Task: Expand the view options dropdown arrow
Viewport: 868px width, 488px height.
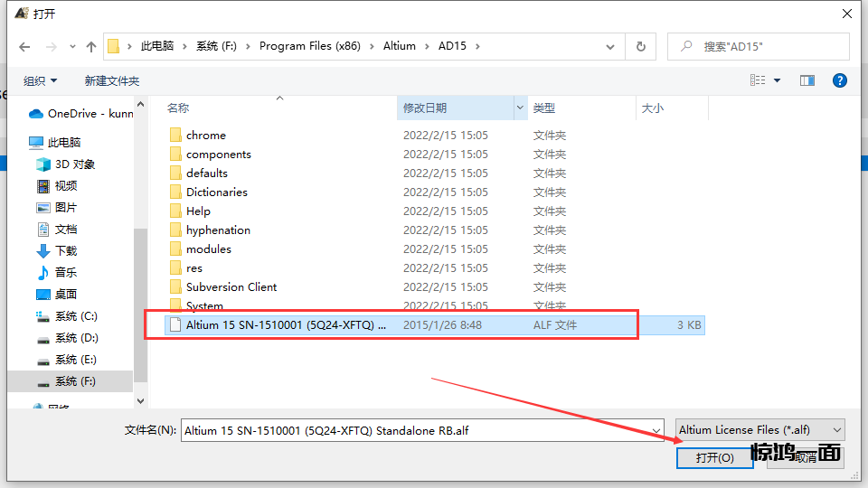Action: pyautogui.click(x=778, y=80)
